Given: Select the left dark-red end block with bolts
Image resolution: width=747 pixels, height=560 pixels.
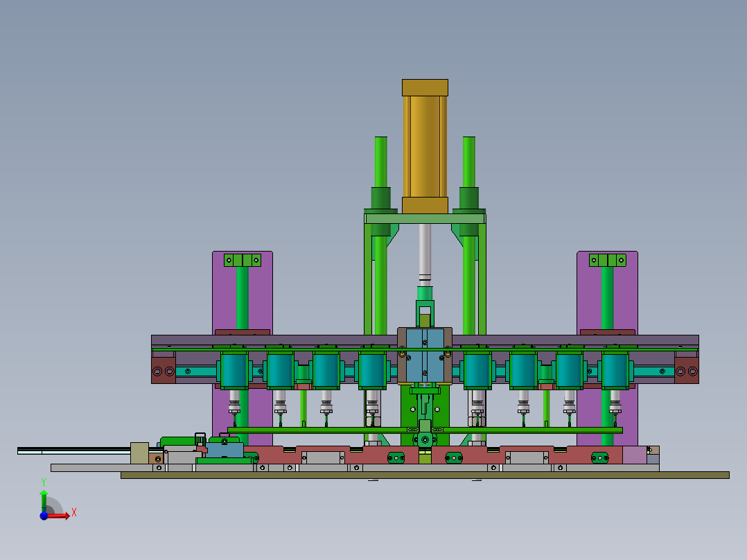Looking at the screenshot, I should 164,371.
